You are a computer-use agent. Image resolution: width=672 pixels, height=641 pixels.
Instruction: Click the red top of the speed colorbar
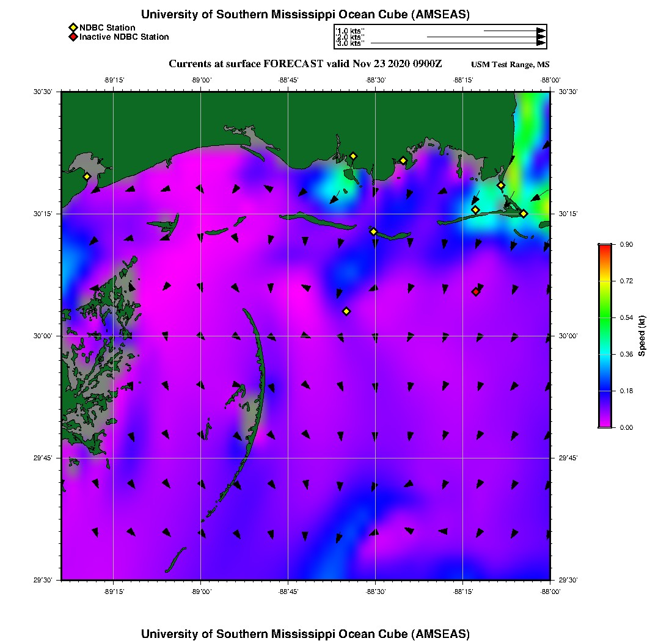click(x=604, y=247)
